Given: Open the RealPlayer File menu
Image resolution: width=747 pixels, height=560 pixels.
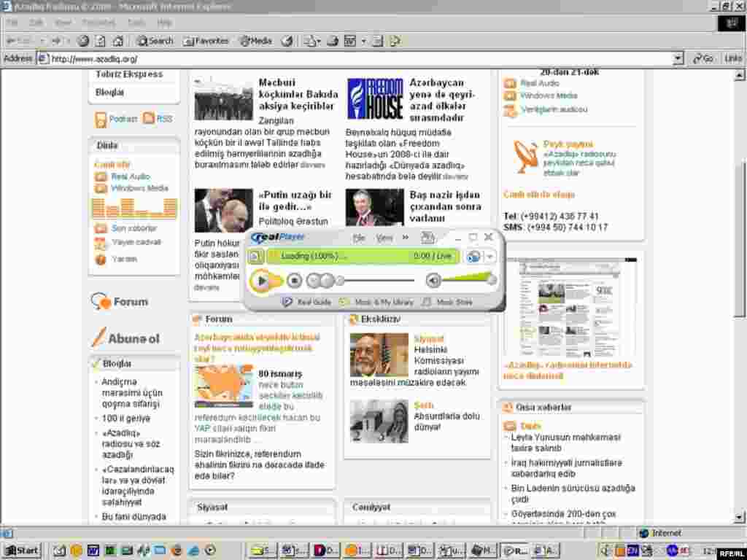Looking at the screenshot, I should pyautogui.click(x=359, y=238).
